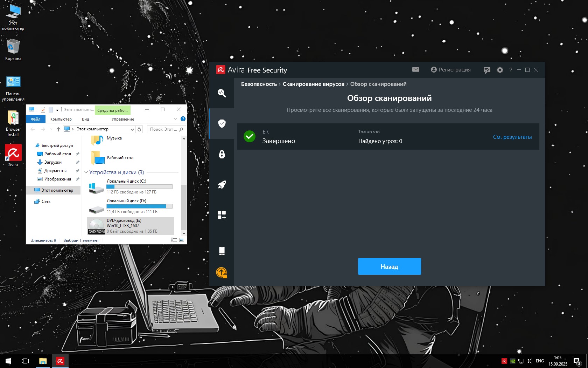The height and width of the screenshot is (368, 588).
Task: Open the quick access toolbar customize dropdown in Explorer
Action: click(x=57, y=110)
